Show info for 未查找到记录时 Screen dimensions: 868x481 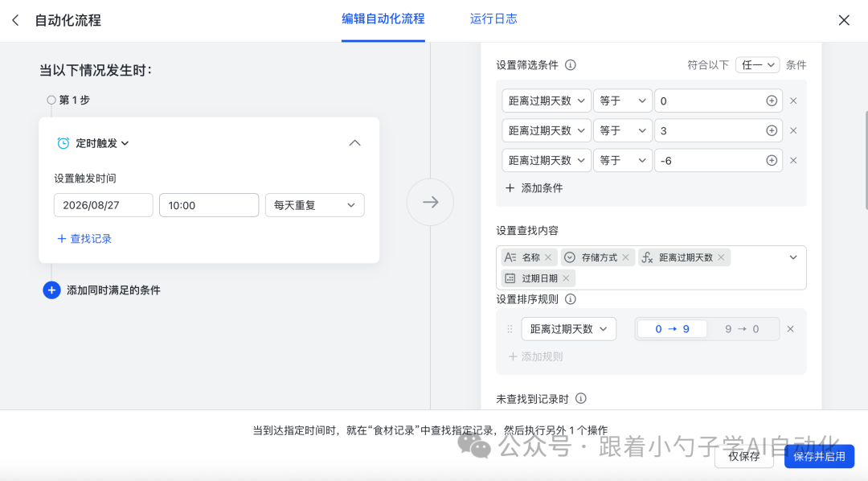[x=581, y=398]
